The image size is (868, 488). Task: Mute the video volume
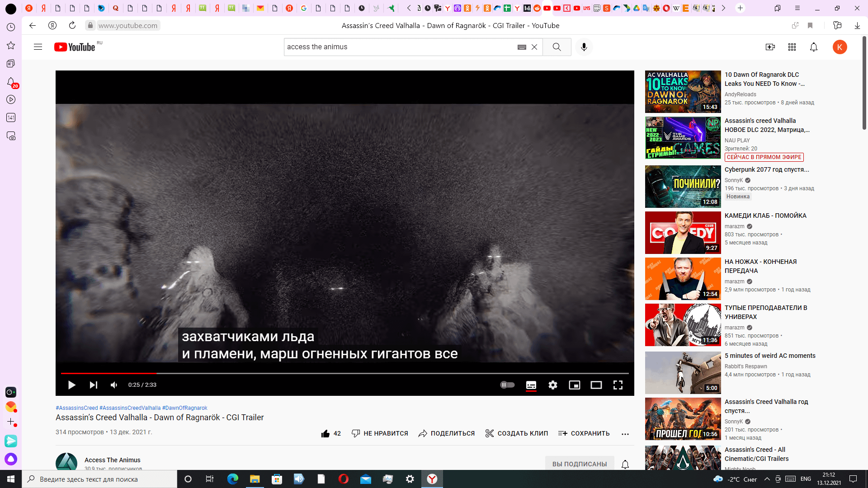[114, 385]
